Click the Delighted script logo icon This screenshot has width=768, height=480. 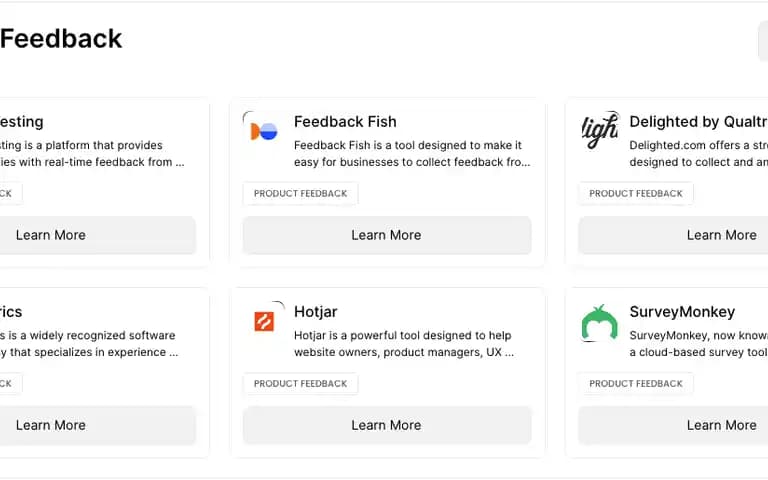click(x=600, y=131)
